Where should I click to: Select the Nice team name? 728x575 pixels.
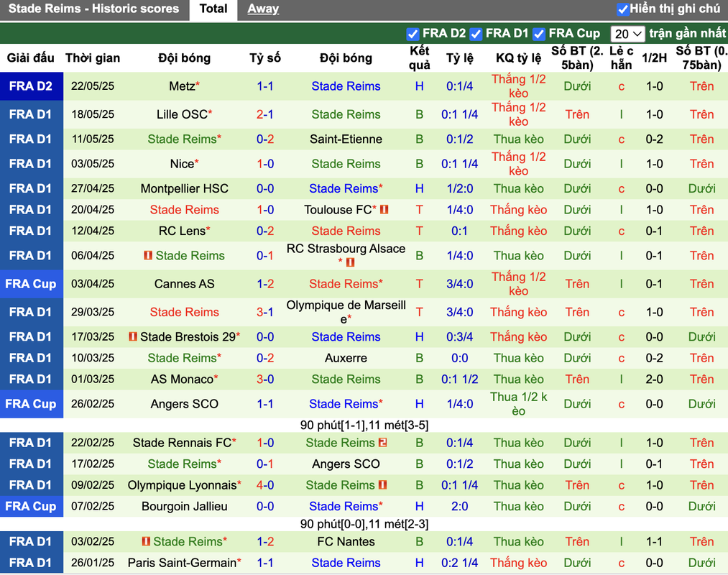pos(182,163)
